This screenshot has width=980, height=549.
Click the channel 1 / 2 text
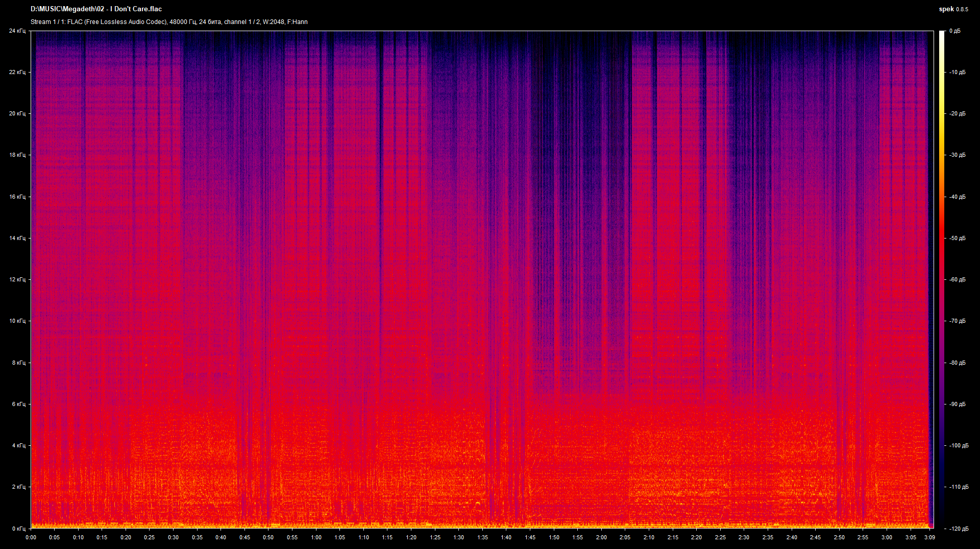[x=242, y=22]
